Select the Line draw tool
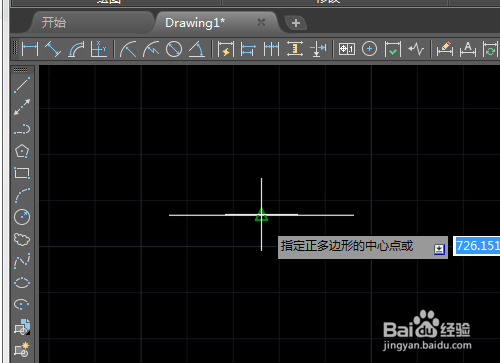This screenshot has height=363, width=500. pos(22,85)
